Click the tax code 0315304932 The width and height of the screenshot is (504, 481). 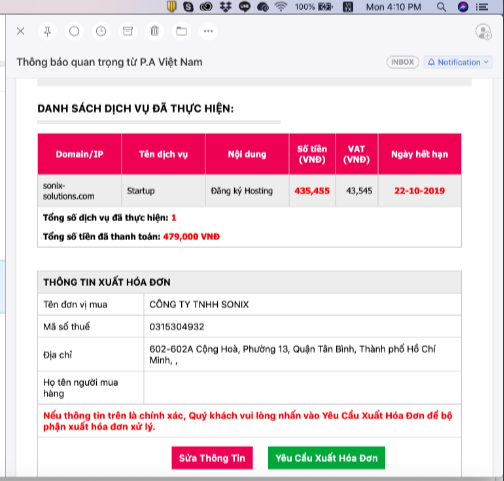(177, 327)
